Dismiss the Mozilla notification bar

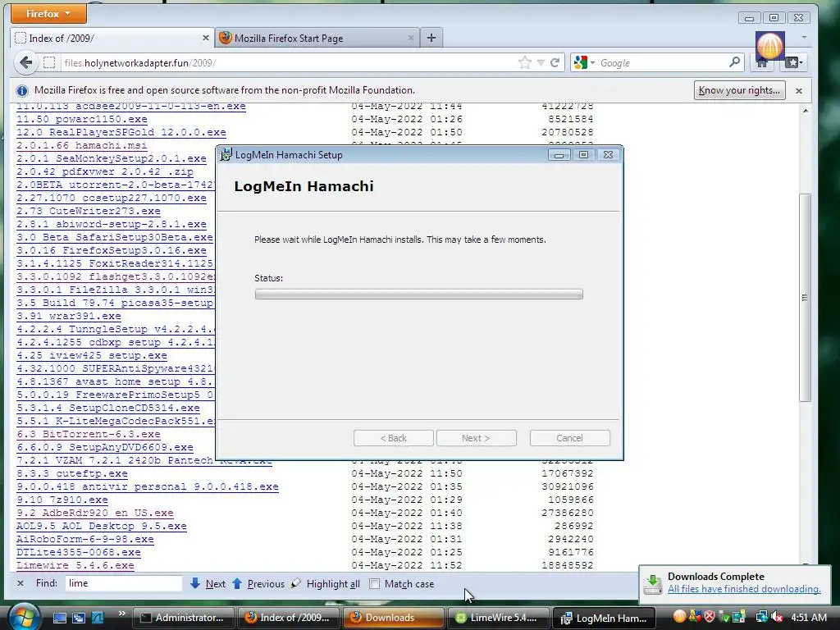point(799,90)
